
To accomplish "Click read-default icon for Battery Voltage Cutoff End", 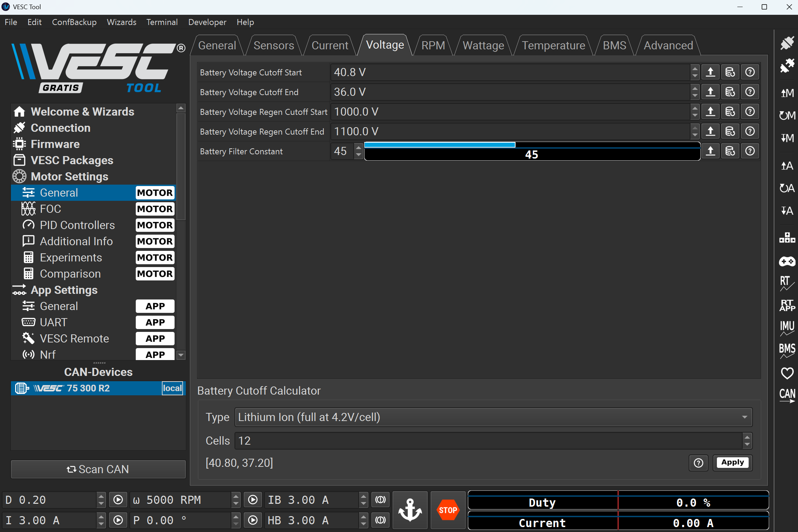I will pyautogui.click(x=730, y=92).
